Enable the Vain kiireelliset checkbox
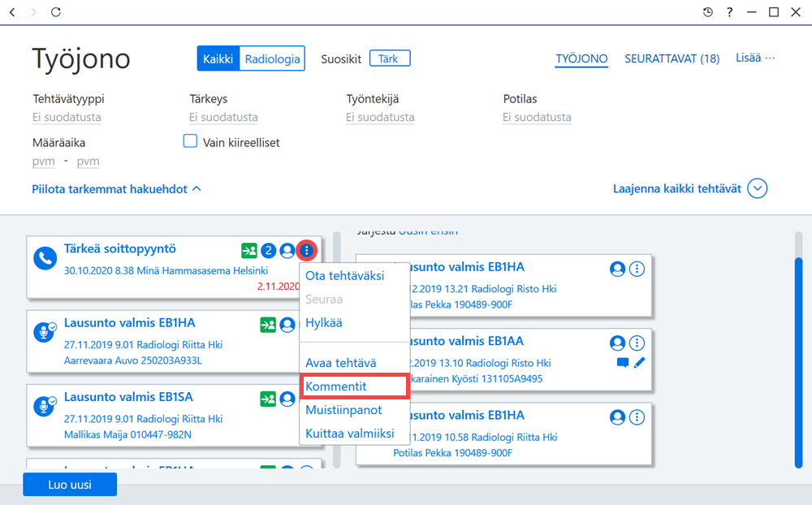 (x=190, y=141)
